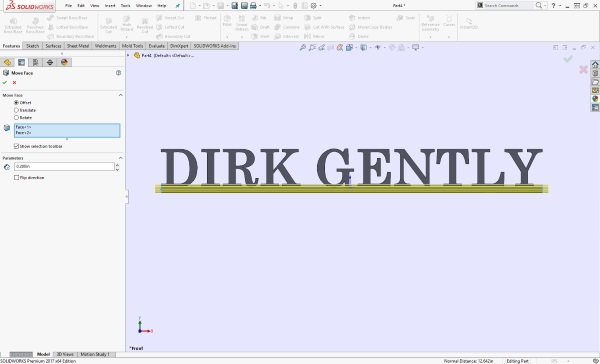Cancel Move Face with red X in PropertyManager
The width and height of the screenshot is (600, 364).
(15, 83)
